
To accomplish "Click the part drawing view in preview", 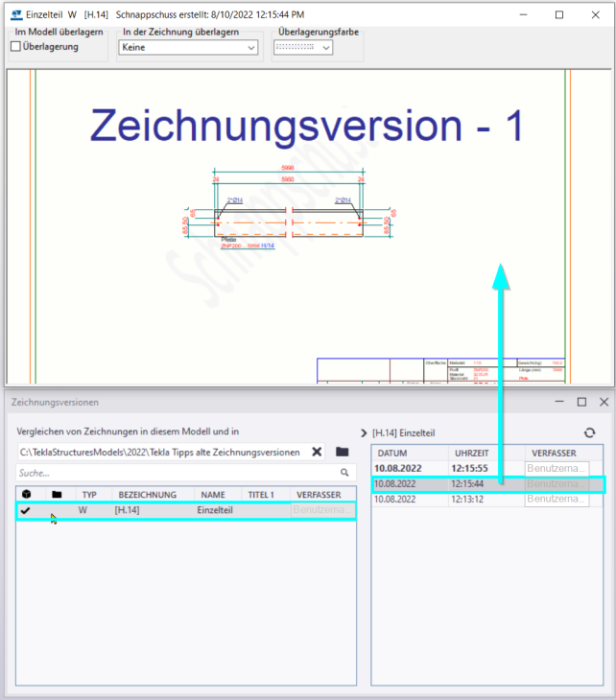I will [288, 208].
